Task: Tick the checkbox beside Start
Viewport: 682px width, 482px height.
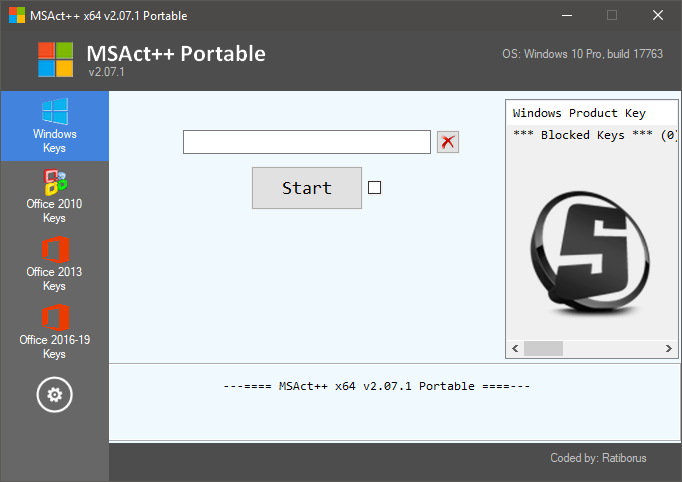Action: (375, 187)
